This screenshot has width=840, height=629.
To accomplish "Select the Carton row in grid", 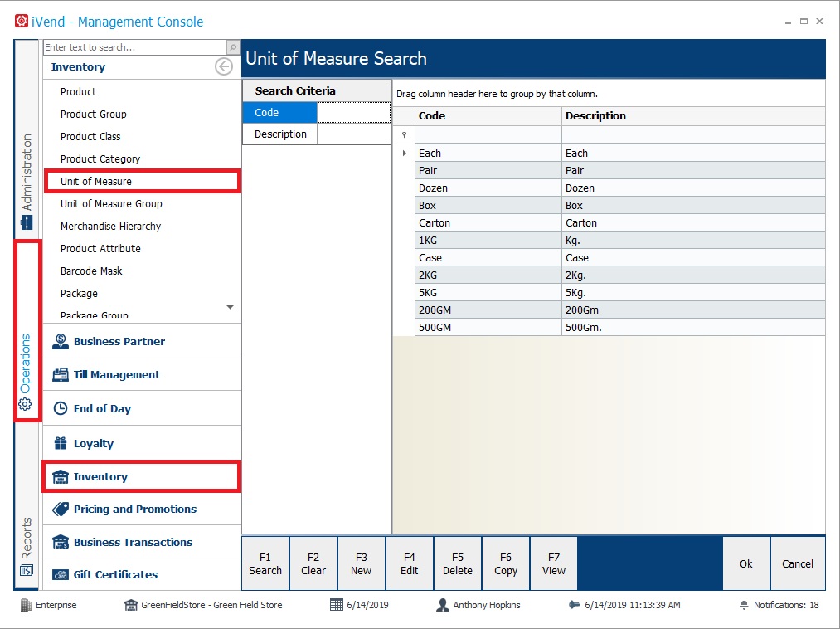I will pos(488,222).
